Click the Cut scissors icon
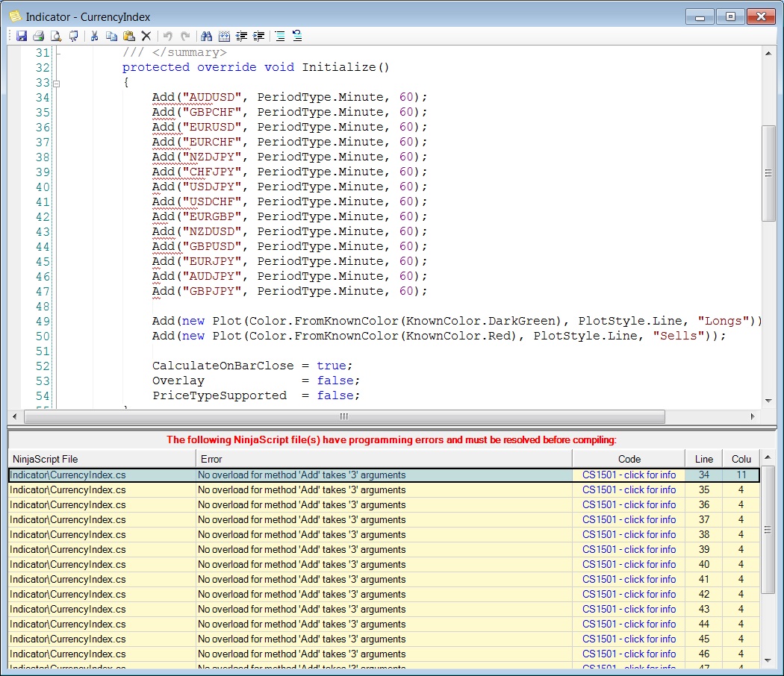784x676 pixels. click(x=95, y=36)
